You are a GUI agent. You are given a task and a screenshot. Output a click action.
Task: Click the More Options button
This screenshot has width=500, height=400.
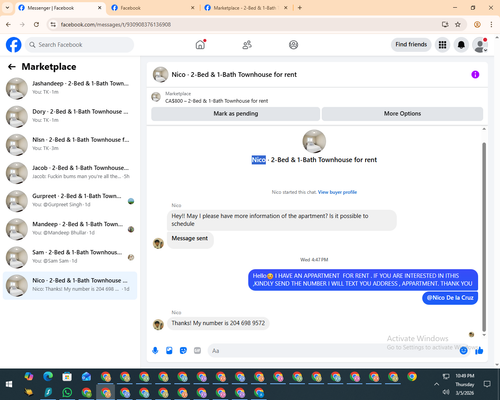pyautogui.click(x=402, y=114)
